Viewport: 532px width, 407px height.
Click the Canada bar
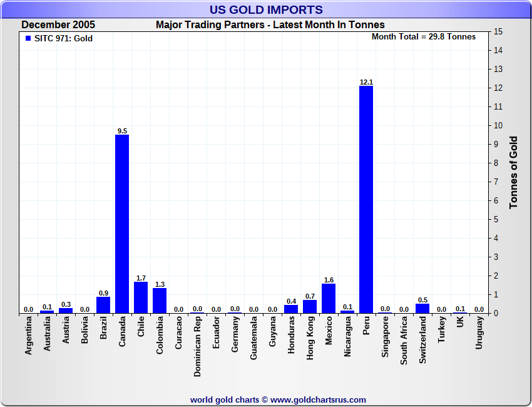pos(122,224)
